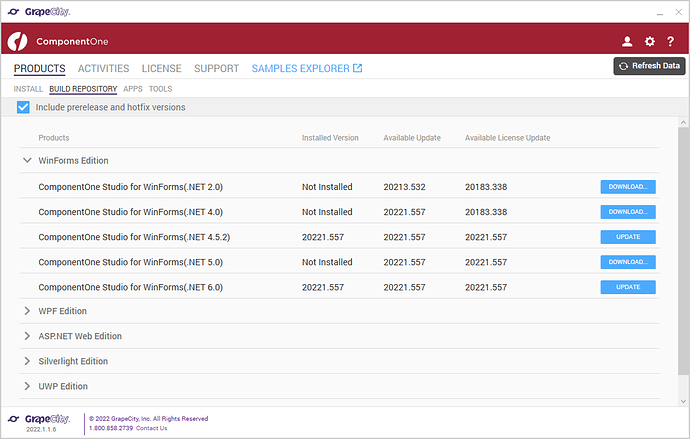Update WinForms .NET 6.0 build
The height and width of the screenshot is (439, 690).
628,287
